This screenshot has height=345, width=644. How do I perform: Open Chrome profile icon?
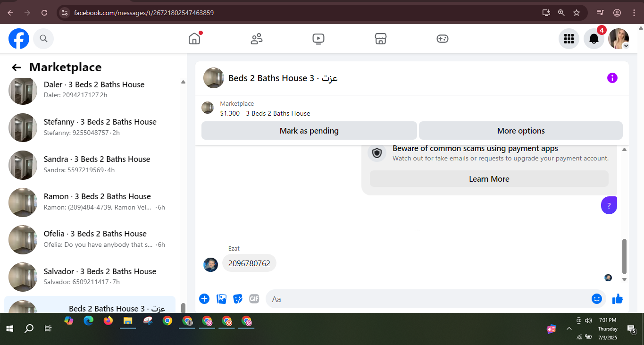[617, 13]
